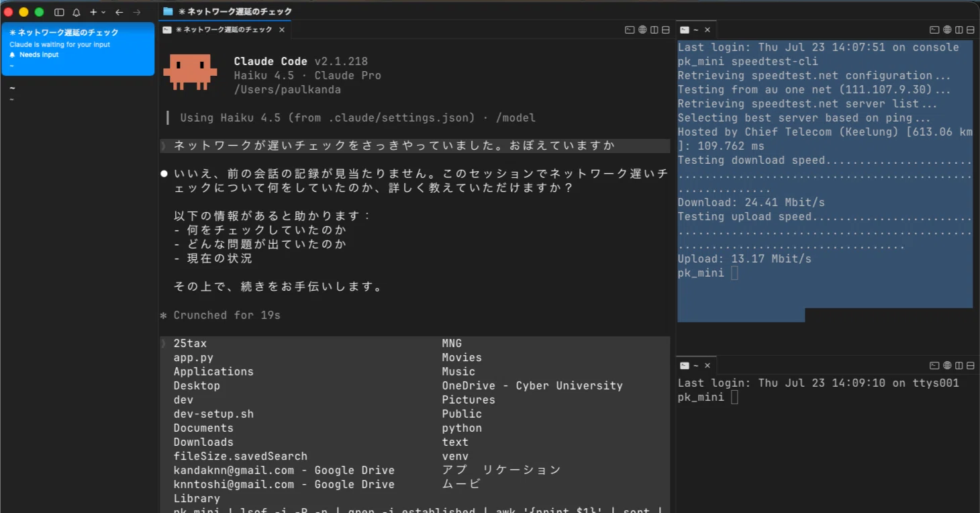Image resolution: width=980 pixels, height=513 pixels.
Task: Split Claude Code pane horizontally
Action: tap(666, 30)
